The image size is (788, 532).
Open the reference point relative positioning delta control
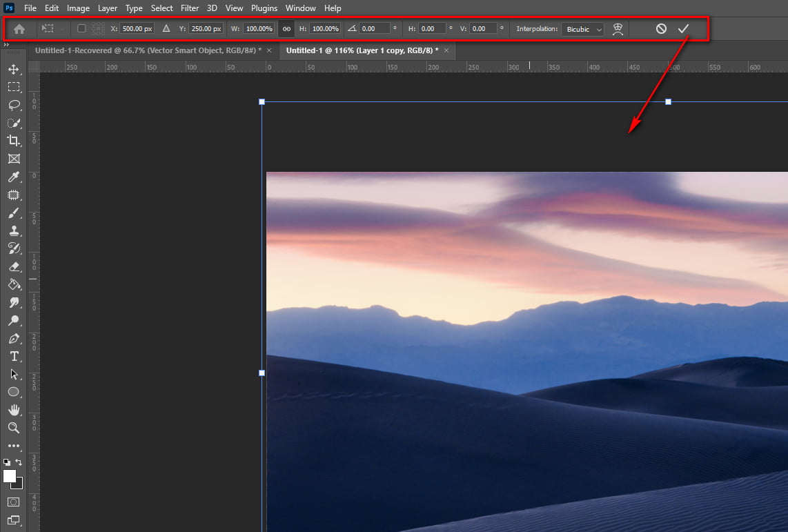click(x=166, y=29)
